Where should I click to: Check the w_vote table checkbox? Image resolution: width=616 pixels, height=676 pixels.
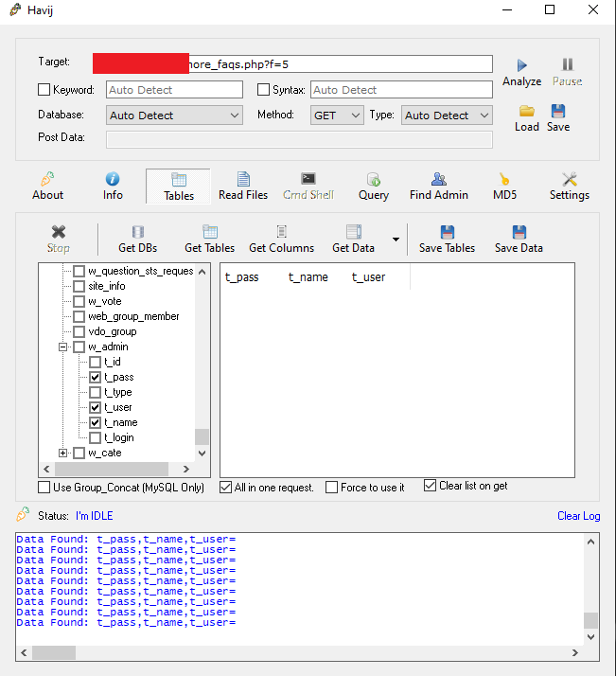[79, 301]
